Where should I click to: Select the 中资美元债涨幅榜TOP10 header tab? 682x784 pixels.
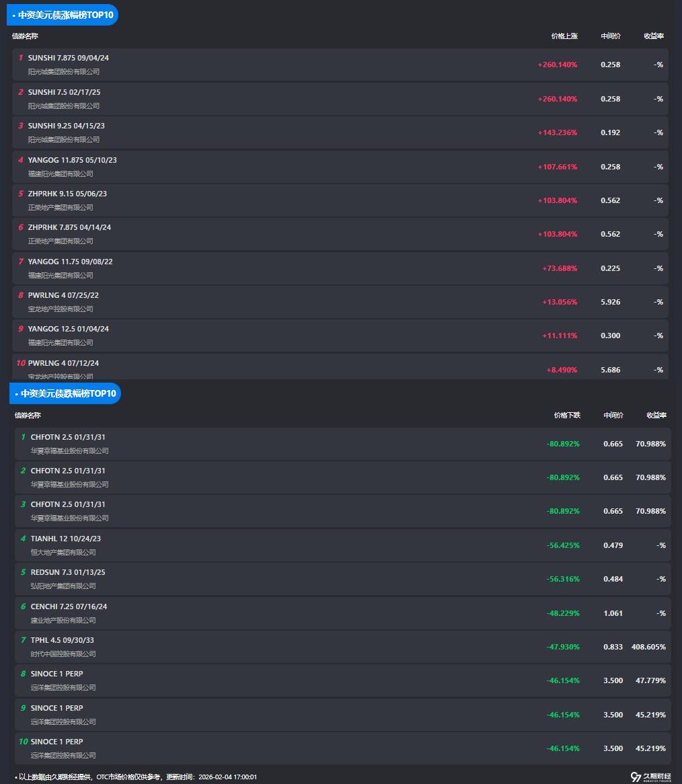pyautogui.click(x=63, y=15)
